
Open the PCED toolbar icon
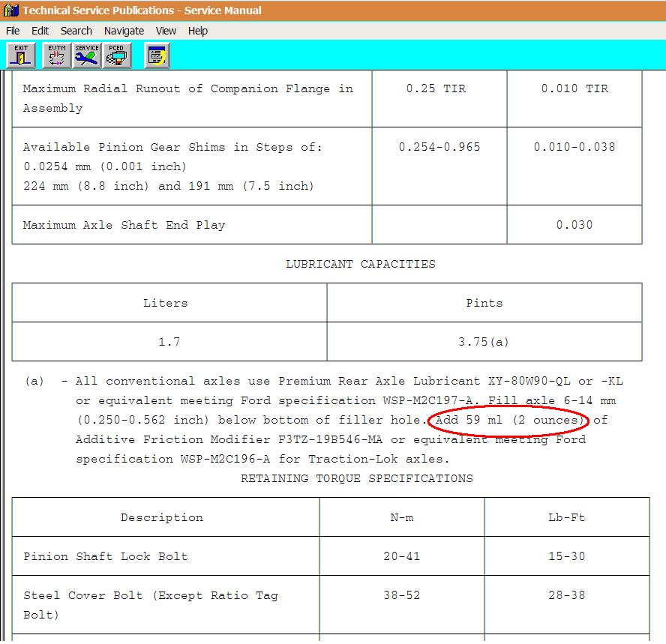click(x=117, y=55)
